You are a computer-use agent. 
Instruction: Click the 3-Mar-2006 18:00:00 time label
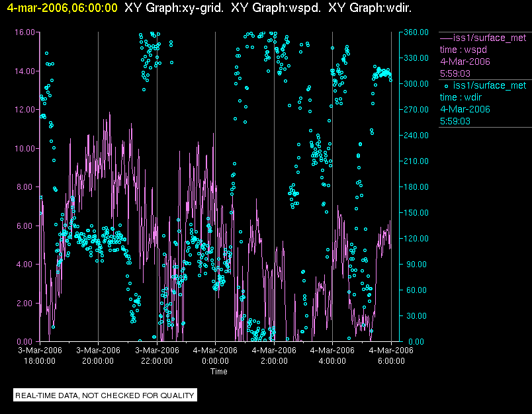(x=40, y=355)
